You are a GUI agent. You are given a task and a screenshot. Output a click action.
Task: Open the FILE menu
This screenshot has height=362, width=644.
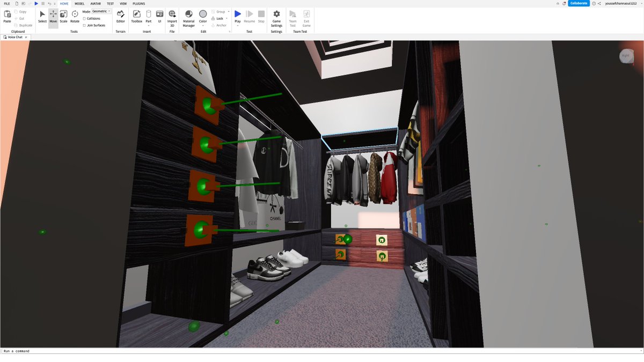tap(7, 4)
